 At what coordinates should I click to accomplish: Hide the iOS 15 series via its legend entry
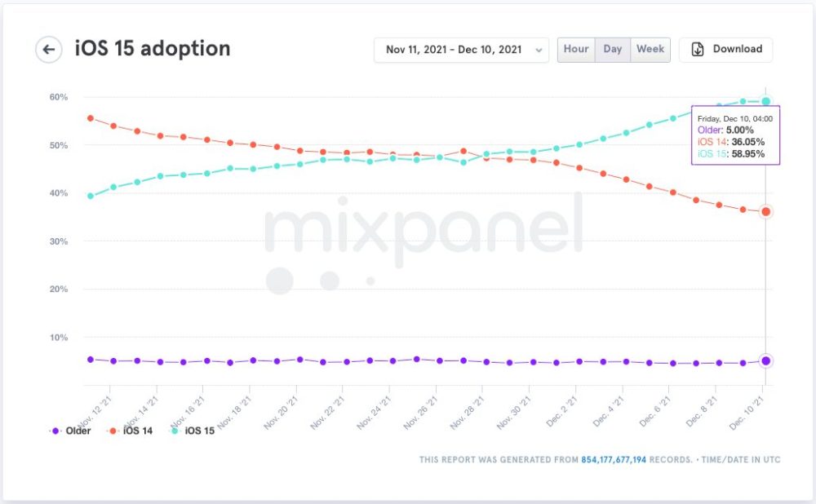click(x=198, y=431)
